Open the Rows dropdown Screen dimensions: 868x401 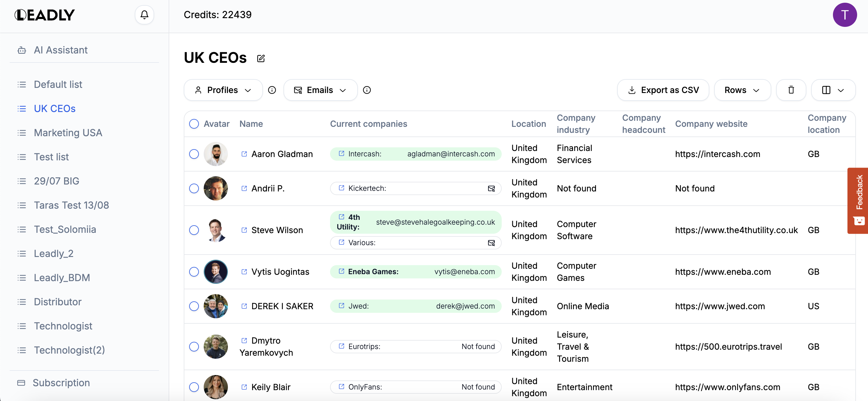tap(742, 90)
